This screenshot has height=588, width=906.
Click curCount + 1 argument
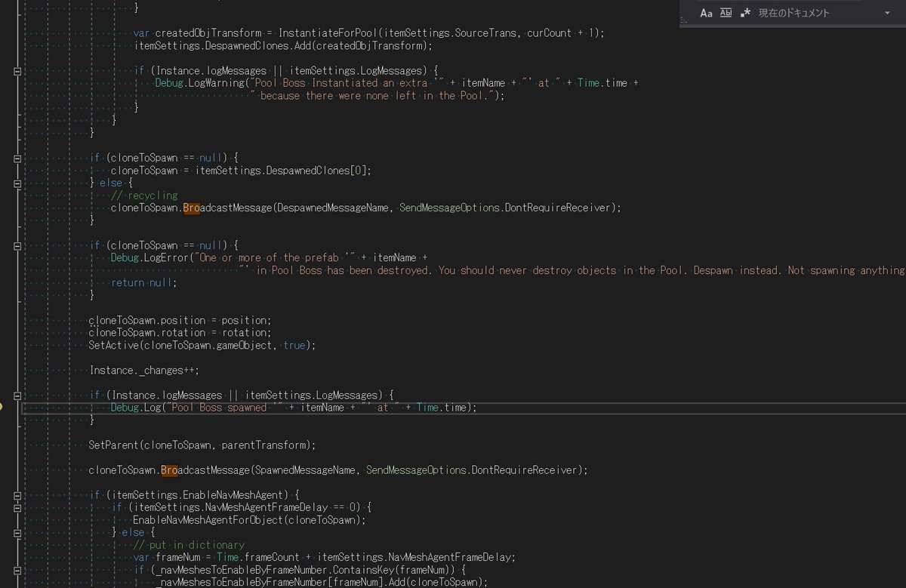pyautogui.click(x=562, y=33)
